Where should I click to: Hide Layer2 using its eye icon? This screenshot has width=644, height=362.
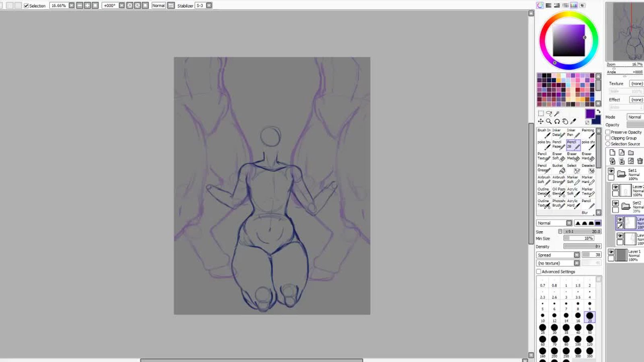coord(615,187)
